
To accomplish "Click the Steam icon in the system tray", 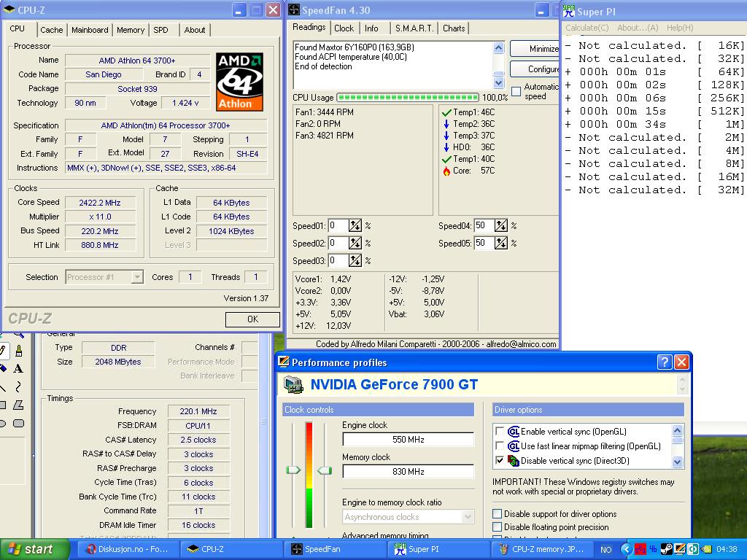I will pyautogui.click(x=667, y=550).
